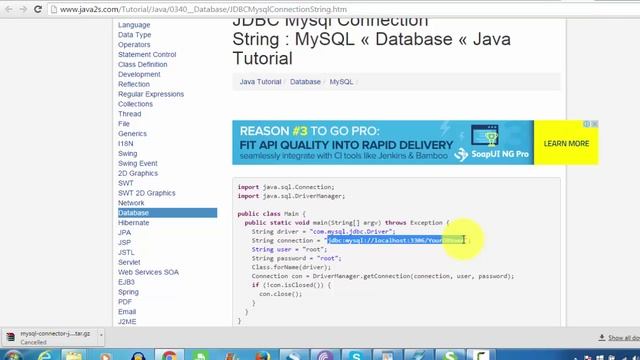
Task: Go to the Thread sidebar link
Action: (129, 114)
